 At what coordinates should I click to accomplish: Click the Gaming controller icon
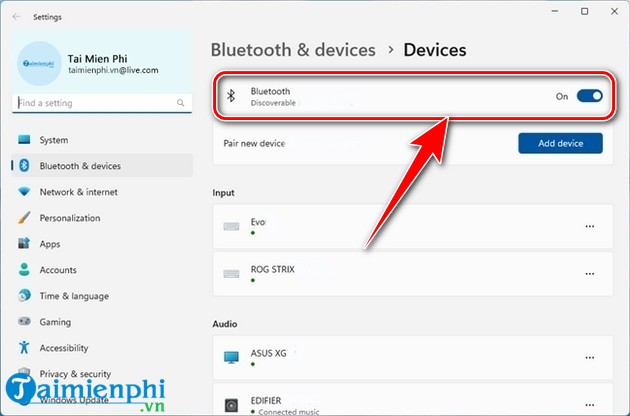pyautogui.click(x=24, y=322)
